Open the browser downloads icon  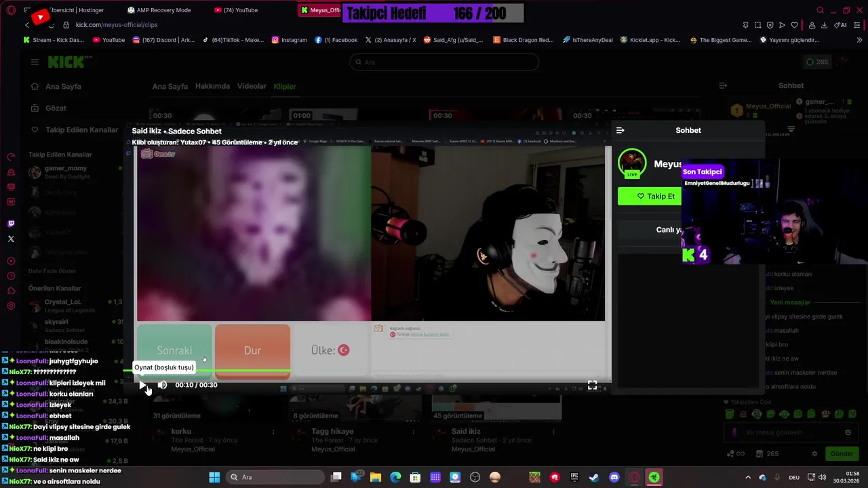click(825, 25)
